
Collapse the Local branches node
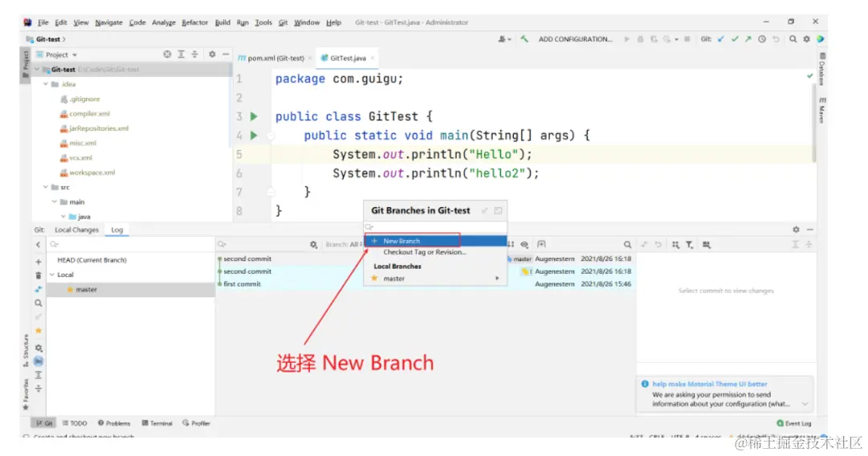coord(52,275)
